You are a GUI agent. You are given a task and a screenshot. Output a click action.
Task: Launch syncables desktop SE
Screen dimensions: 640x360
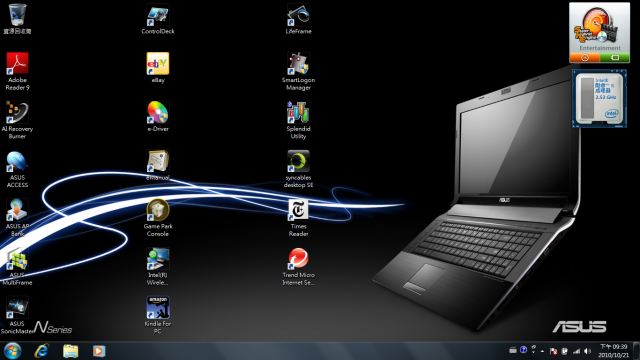(x=298, y=169)
